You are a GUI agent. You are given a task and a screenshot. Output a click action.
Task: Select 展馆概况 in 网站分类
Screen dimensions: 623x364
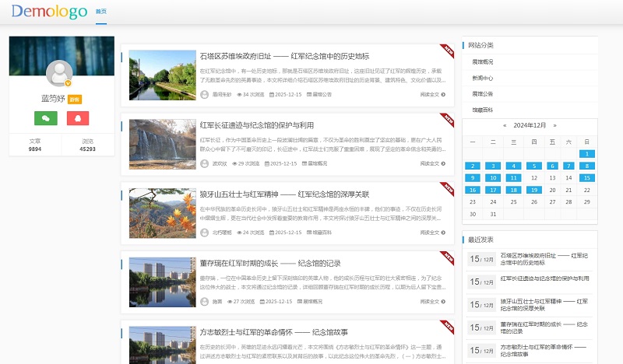coord(482,62)
